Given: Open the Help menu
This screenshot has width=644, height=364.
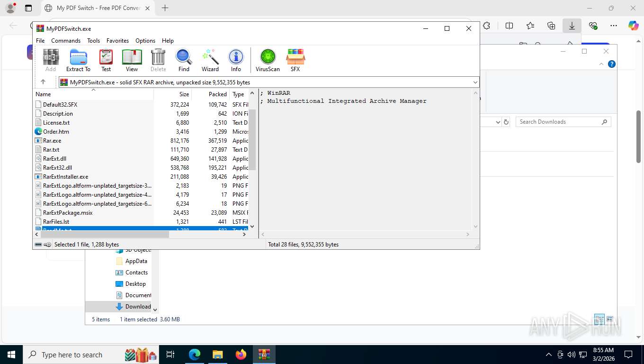Looking at the screenshot, I should coord(168,41).
